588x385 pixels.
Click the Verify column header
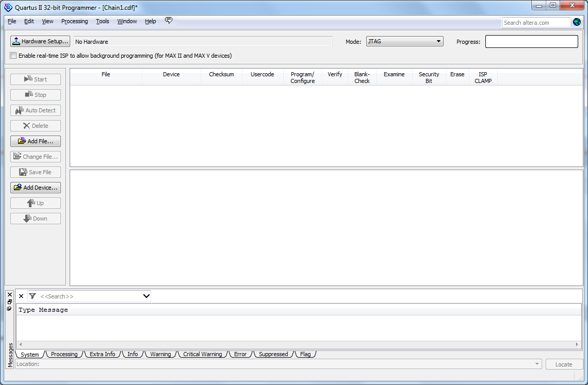pyautogui.click(x=335, y=77)
